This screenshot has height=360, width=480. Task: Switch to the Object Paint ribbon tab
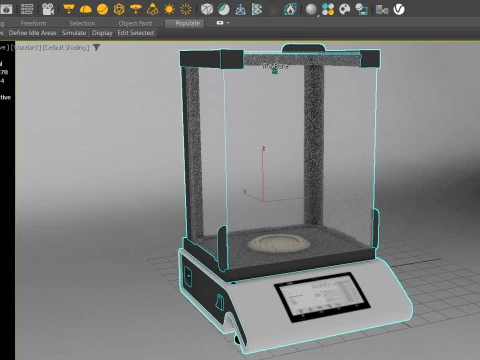point(135,23)
